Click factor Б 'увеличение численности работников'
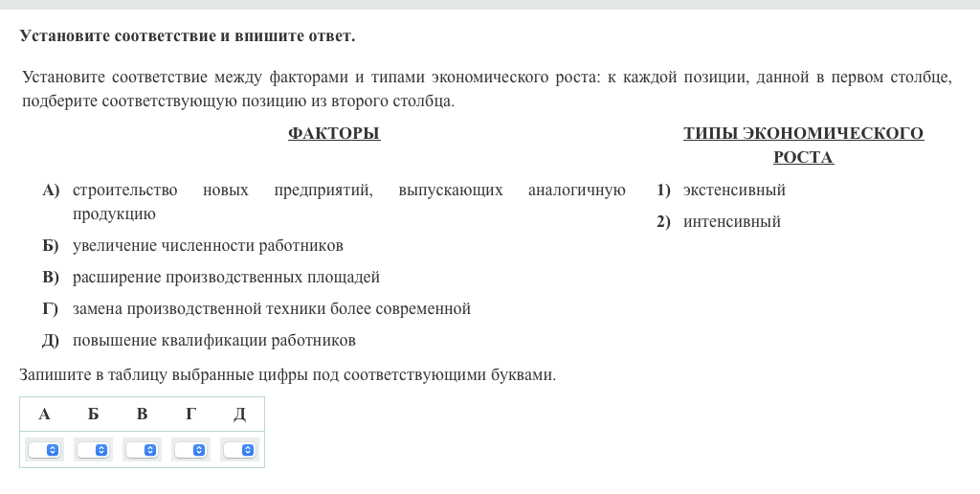This screenshot has height=494, width=980. click(x=208, y=246)
